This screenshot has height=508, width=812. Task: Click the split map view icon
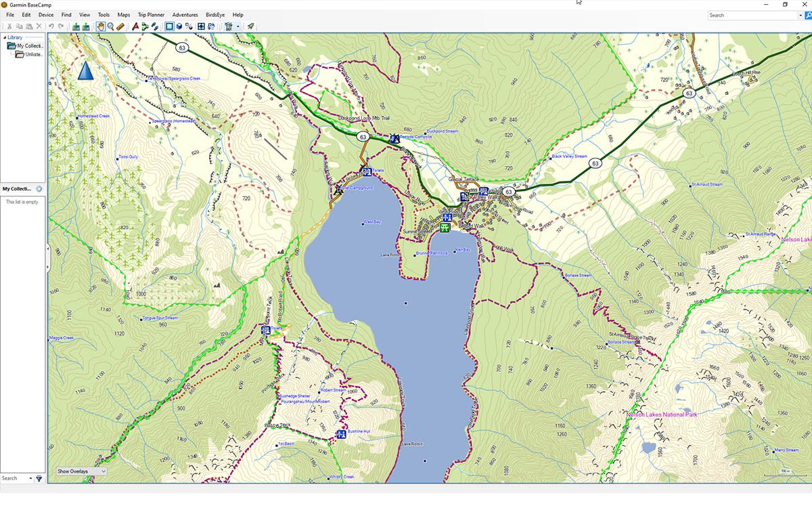189,26
